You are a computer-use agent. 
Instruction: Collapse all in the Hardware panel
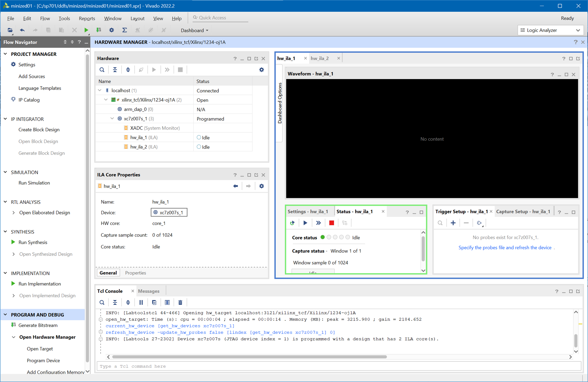point(115,70)
